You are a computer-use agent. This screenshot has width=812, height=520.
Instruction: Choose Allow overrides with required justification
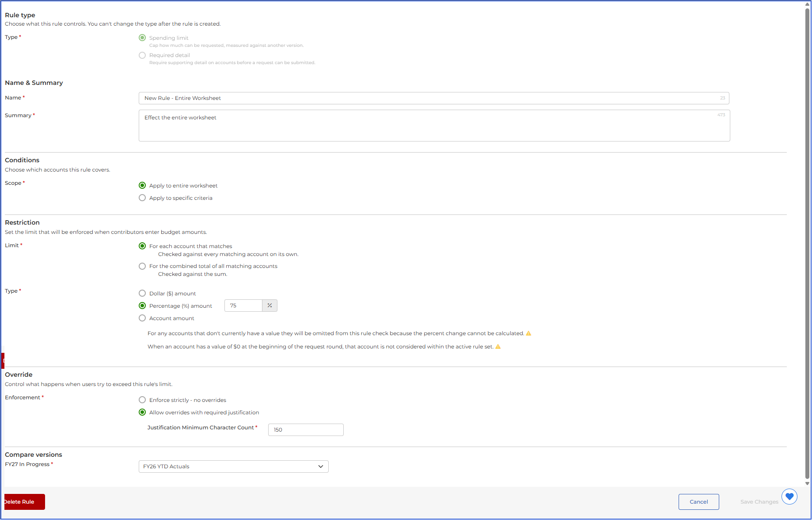pos(142,412)
